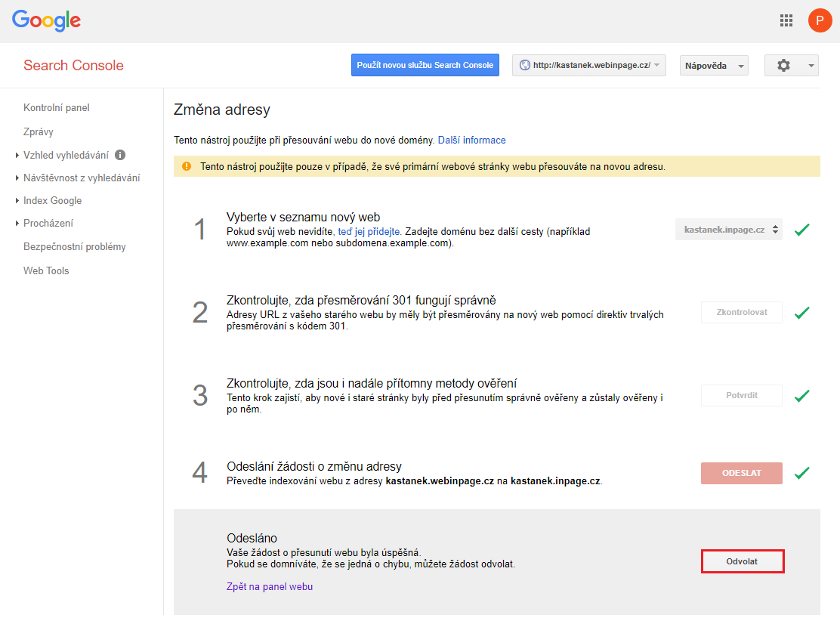The width and height of the screenshot is (840, 621).
Task: Click the orange warning icon in yellow banner
Action: pos(187,166)
